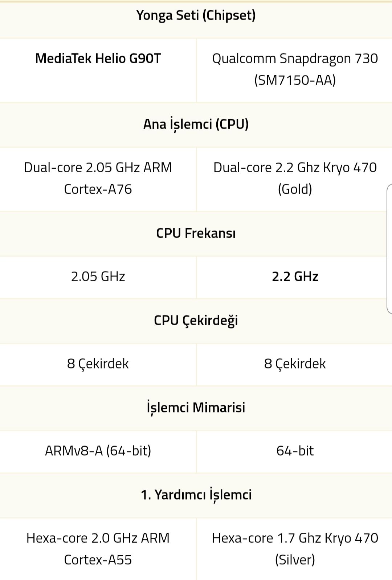Click the Ana İşlemci (CPU) section header
This screenshot has height=580, width=392.
(196, 124)
